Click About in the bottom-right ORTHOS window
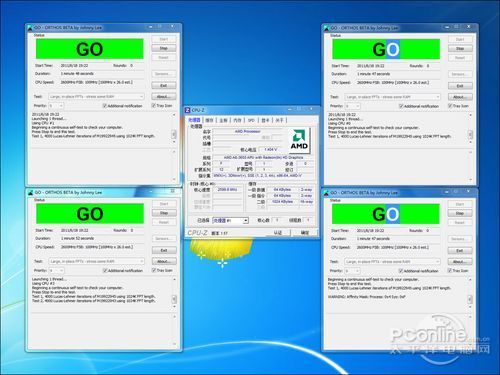Image resolution: width=500 pixels, height=375 pixels. click(x=460, y=262)
